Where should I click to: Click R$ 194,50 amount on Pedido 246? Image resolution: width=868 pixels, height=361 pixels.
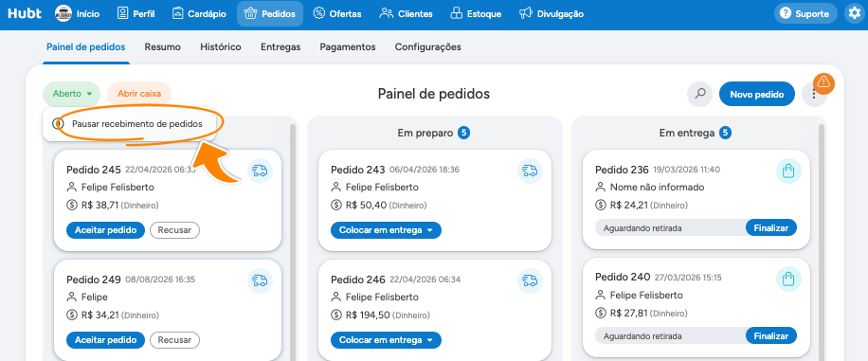point(367,315)
